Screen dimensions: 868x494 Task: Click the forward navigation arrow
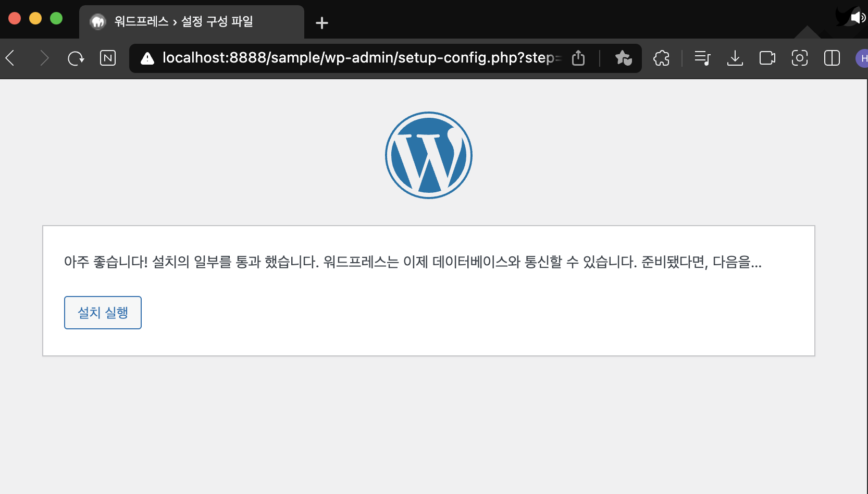coord(44,58)
